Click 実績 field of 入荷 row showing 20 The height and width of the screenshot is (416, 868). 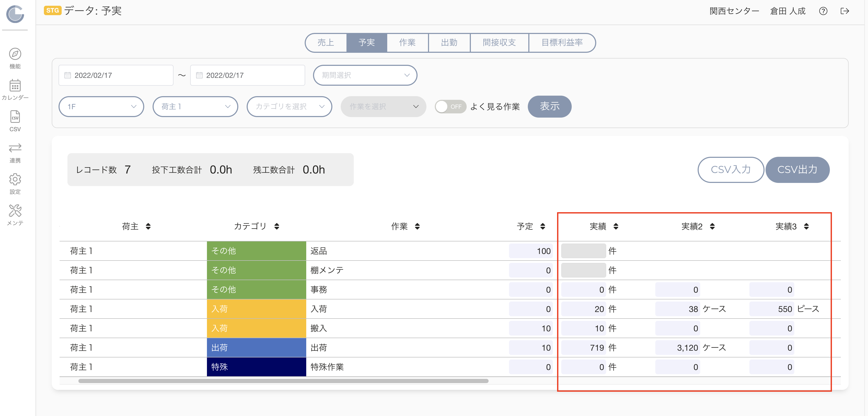584,309
